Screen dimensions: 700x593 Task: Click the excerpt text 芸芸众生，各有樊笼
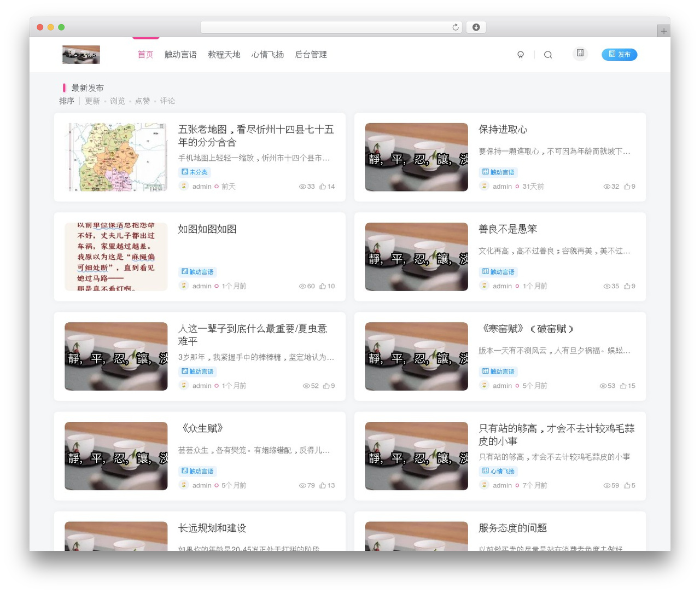[x=254, y=450]
